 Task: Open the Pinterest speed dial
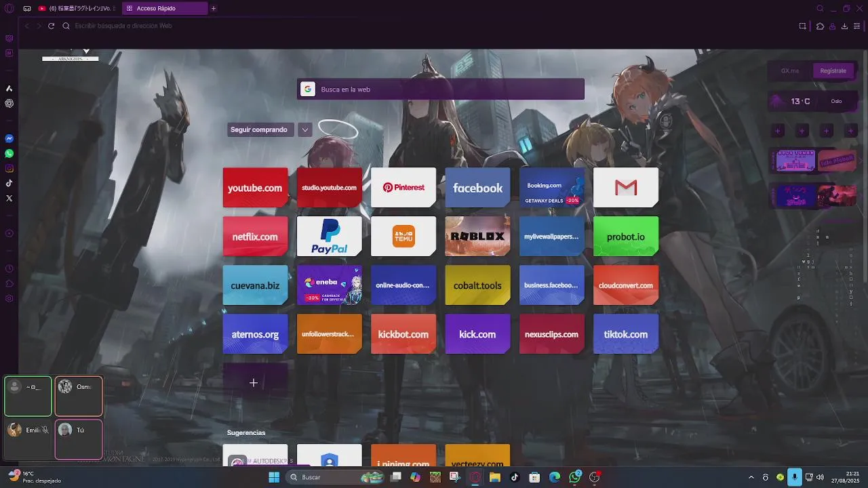tap(403, 188)
